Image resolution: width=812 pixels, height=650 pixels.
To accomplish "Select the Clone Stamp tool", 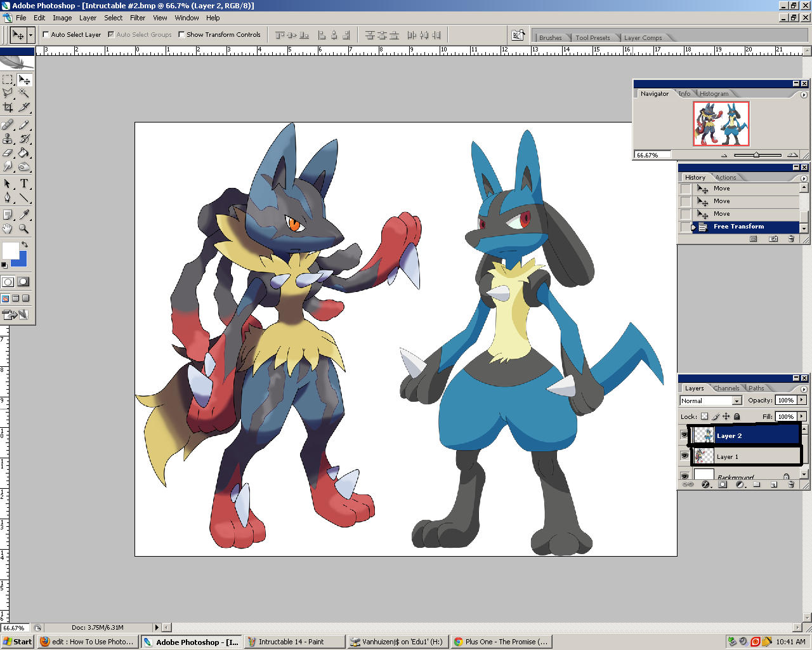I will coord(8,138).
